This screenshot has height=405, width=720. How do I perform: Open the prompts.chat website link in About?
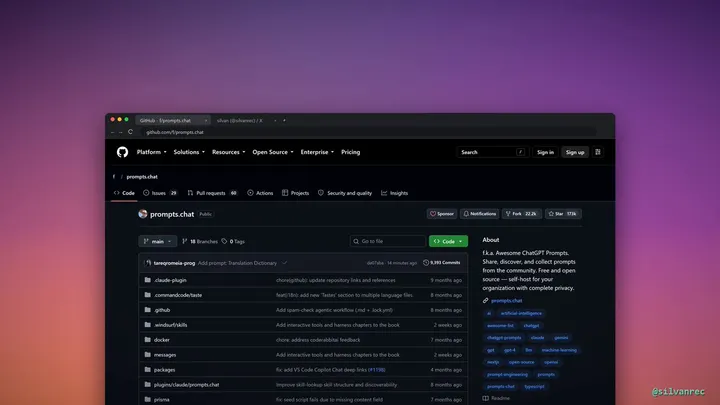tap(506, 301)
